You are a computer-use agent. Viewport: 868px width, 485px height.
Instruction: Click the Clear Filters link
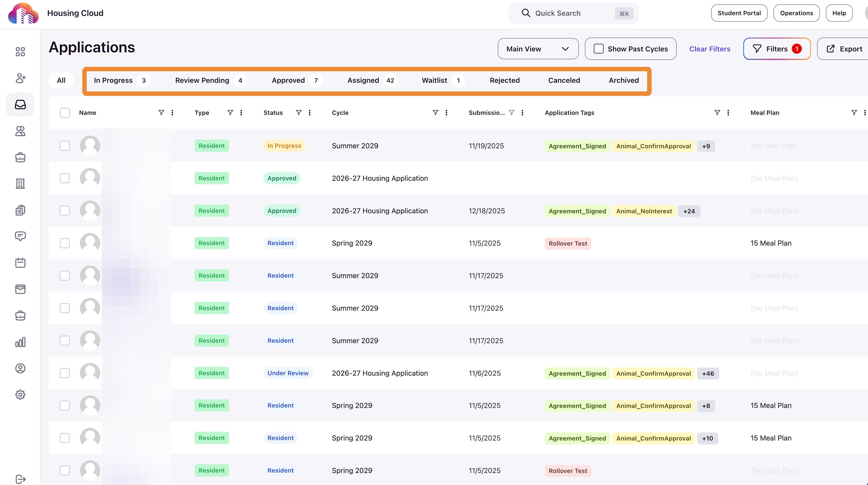[710, 49]
